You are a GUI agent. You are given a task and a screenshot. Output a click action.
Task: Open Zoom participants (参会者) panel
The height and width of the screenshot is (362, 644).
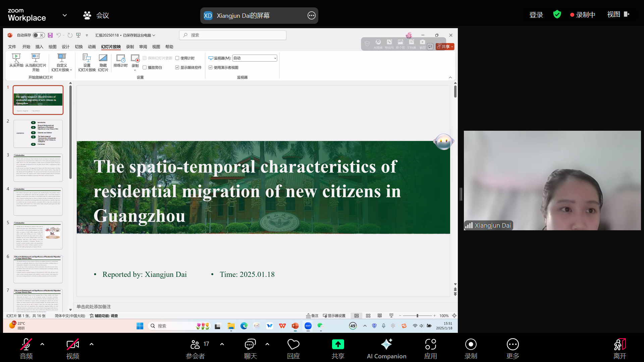[196, 349]
